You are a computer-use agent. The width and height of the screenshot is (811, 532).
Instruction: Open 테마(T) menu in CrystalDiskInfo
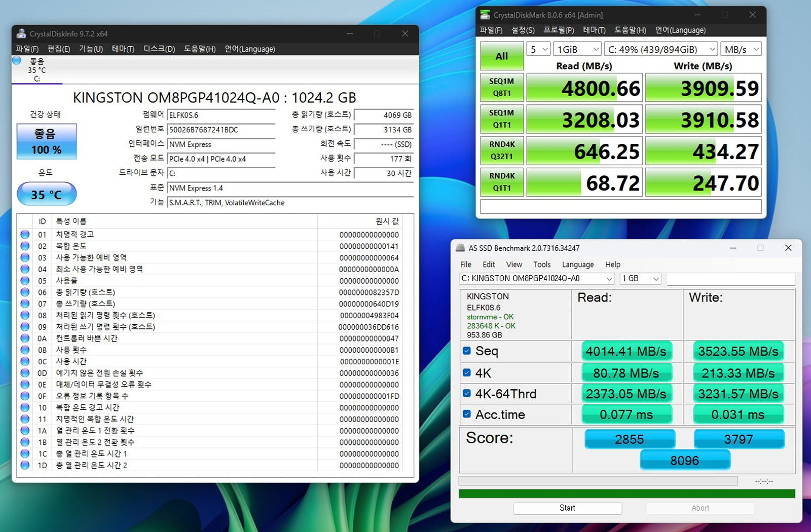tap(123, 49)
